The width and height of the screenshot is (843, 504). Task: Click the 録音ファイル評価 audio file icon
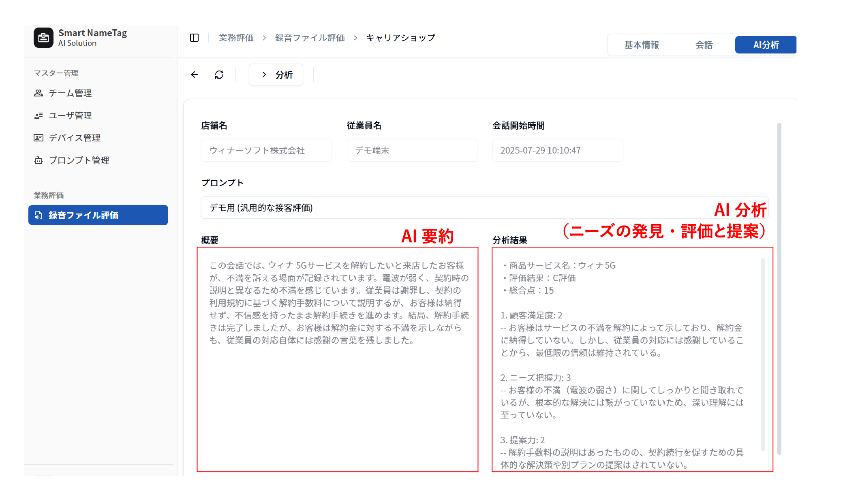(x=39, y=215)
